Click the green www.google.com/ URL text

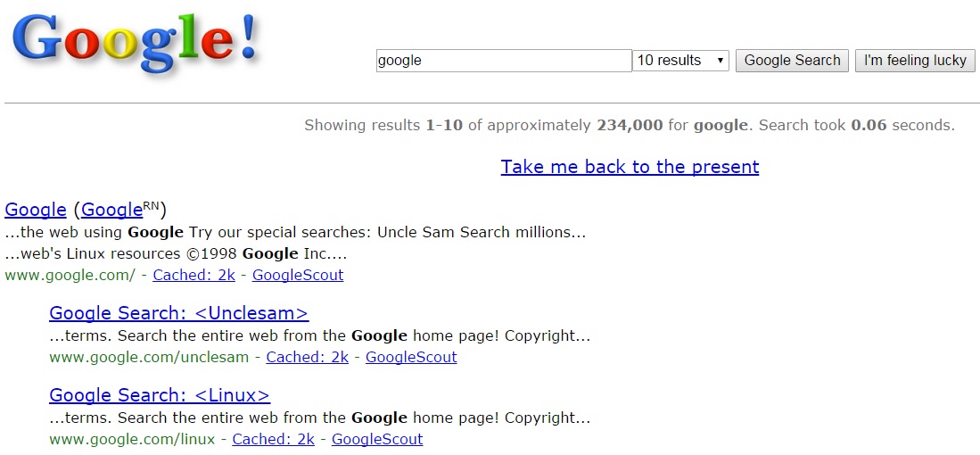(x=70, y=275)
